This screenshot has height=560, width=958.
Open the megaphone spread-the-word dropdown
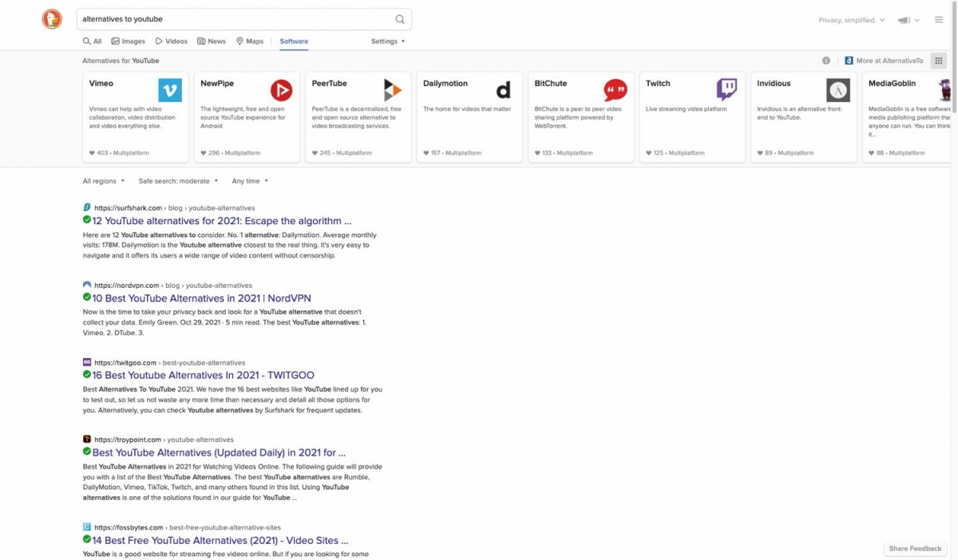pyautogui.click(x=909, y=20)
